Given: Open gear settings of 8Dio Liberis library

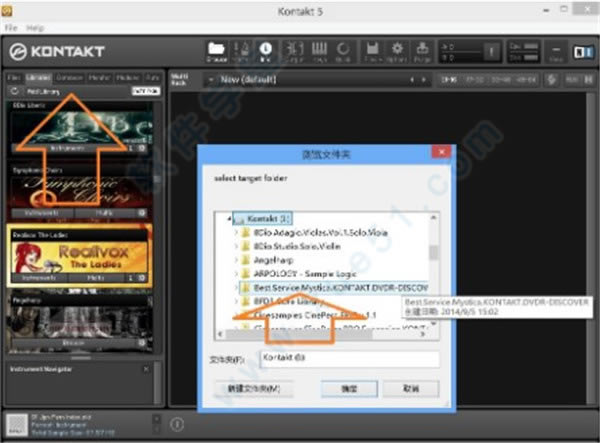Looking at the screenshot, I should 142,148.
